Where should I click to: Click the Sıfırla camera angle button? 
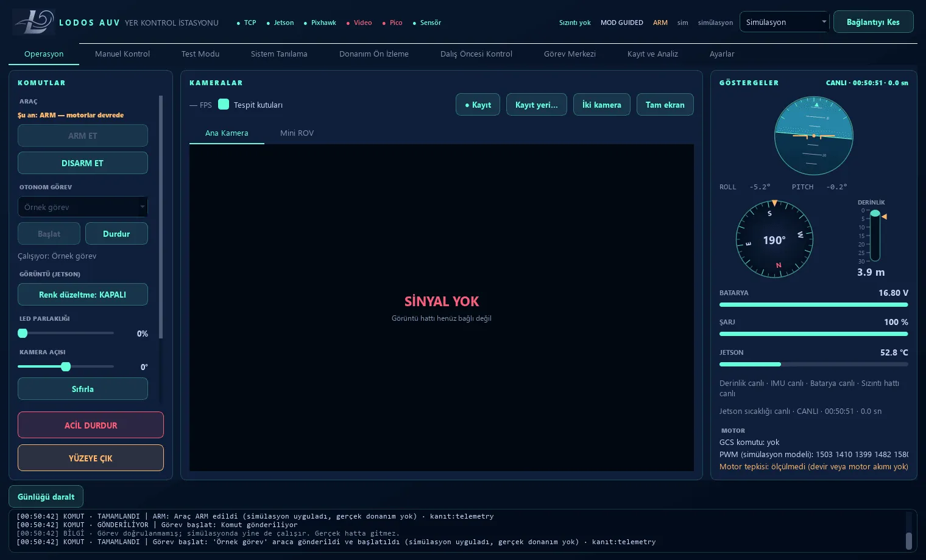[83, 389]
